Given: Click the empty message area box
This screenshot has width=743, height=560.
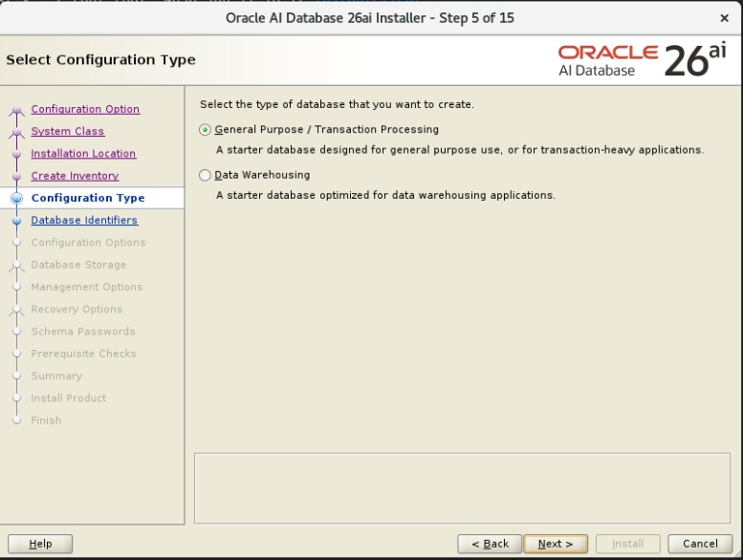Looking at the screenshot, I should (x=463, y=488).
